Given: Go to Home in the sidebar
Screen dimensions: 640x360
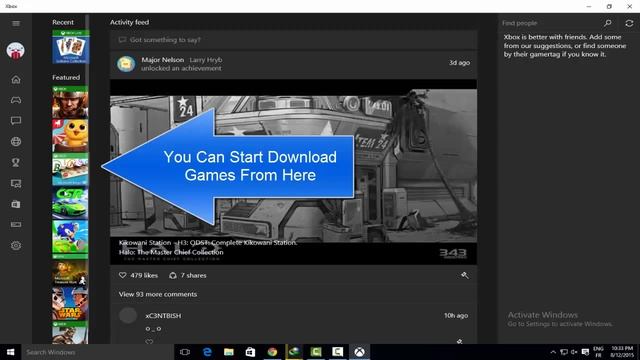Looking at the screenshot, I should (x=16, y=80).
